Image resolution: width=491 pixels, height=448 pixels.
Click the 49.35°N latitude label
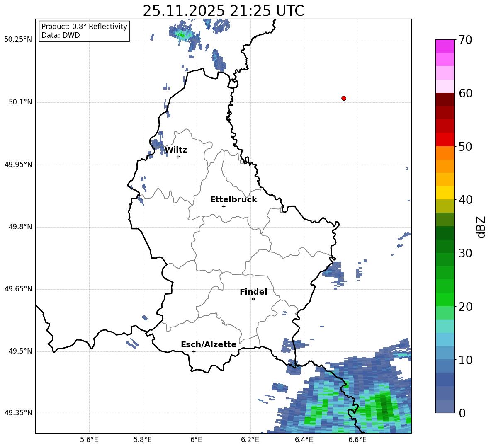(x=18, y=413)
